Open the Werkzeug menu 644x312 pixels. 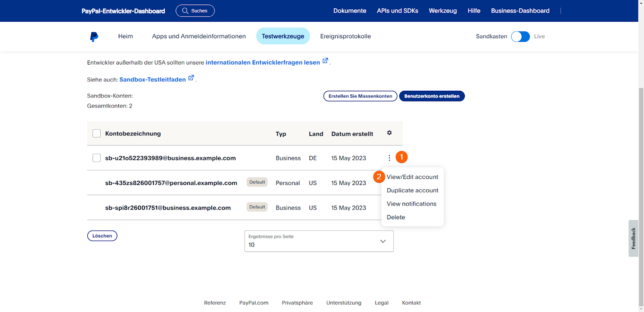click(x=443, y=11)
